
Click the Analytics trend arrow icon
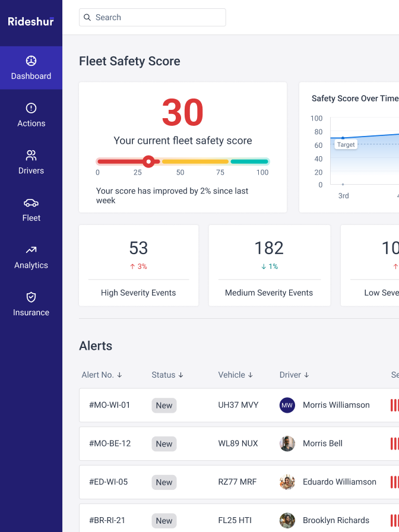[x=31, y=250]
